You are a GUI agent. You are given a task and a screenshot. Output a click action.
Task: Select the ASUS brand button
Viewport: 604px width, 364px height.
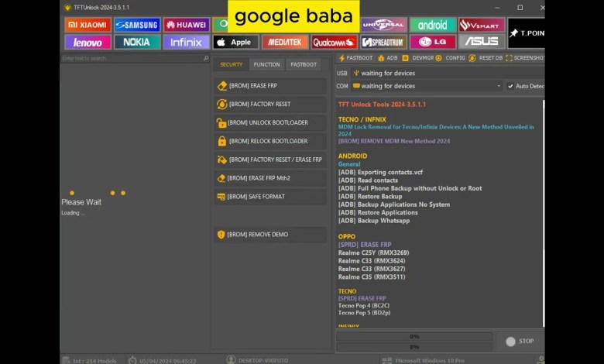pyautogui.click(x=482, y=42)
